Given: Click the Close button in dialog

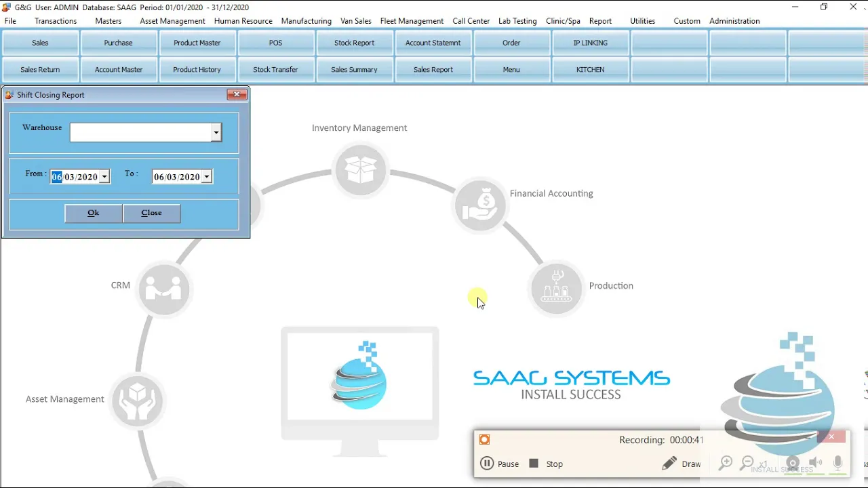Looking at the screenshot, I should [x=151, y=213].
